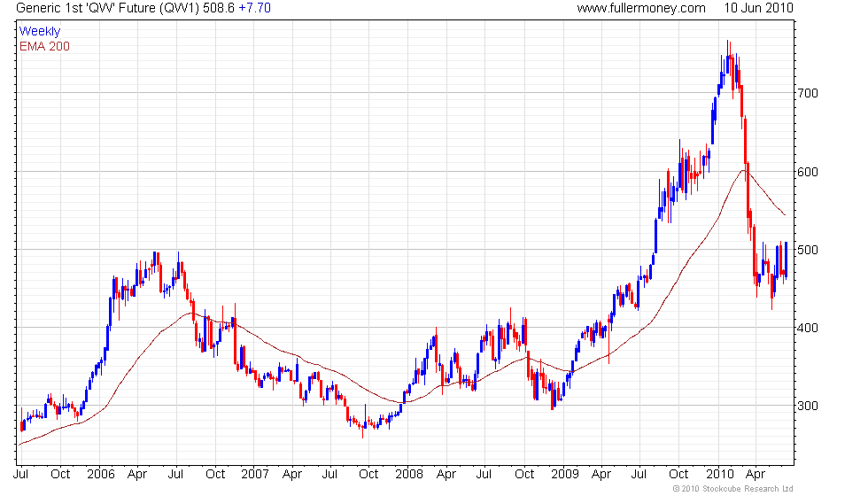Click the 2010 year label on time axis
This screenshot has height=496, width=868.
click(x=719, y=475)
